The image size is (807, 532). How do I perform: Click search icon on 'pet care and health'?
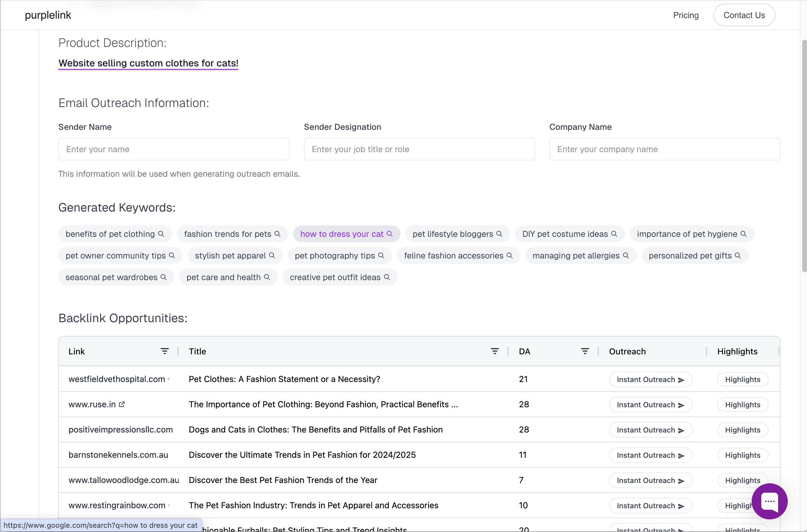267,277
